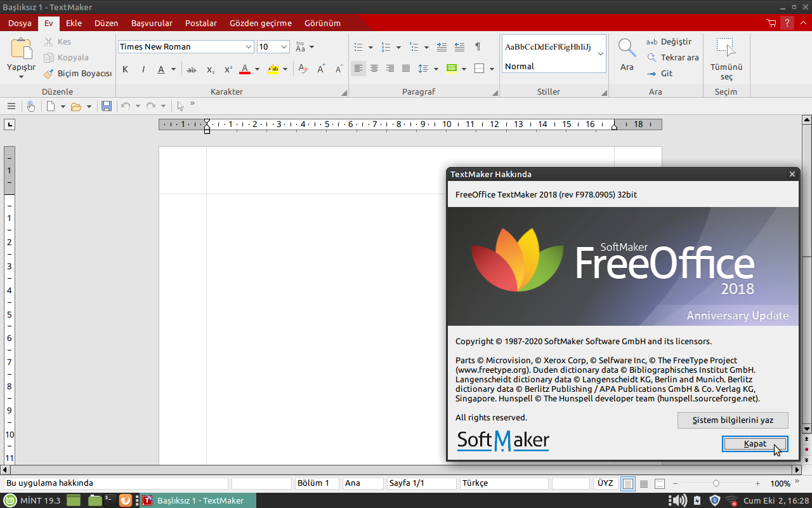
Task: Open the Times New Roman font dropdown
Action: pyautogui.click(x=249, y=46)
